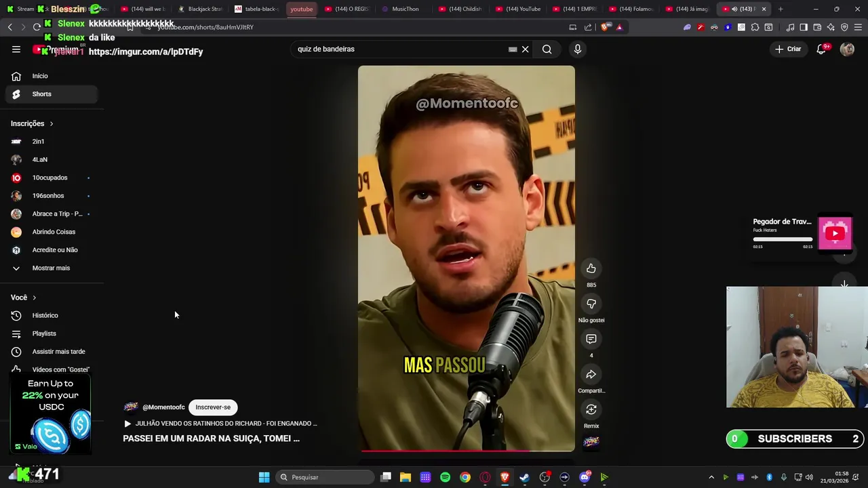Open the Brave Shields lion icon

(x=605, y=27)
